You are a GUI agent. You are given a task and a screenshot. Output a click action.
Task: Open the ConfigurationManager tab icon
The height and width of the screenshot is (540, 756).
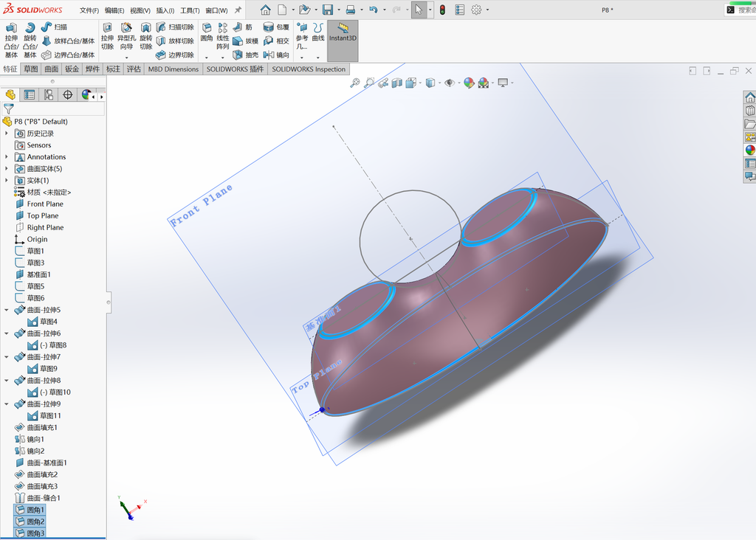pos(49,95)
